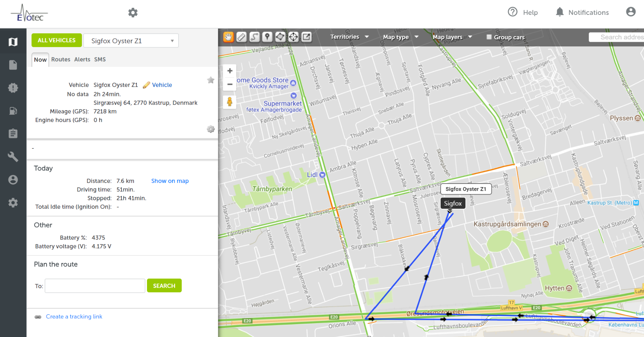Screen dimensions: 644x337
Task: Switch to the Routes tab
Action: tap(61, 60)
